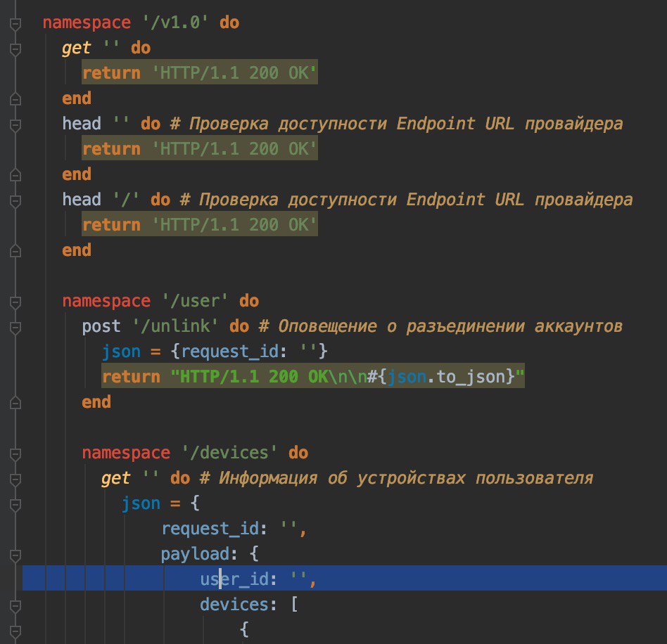Click the namespace keyword before '/v1.0'

(x=87, y=22)
